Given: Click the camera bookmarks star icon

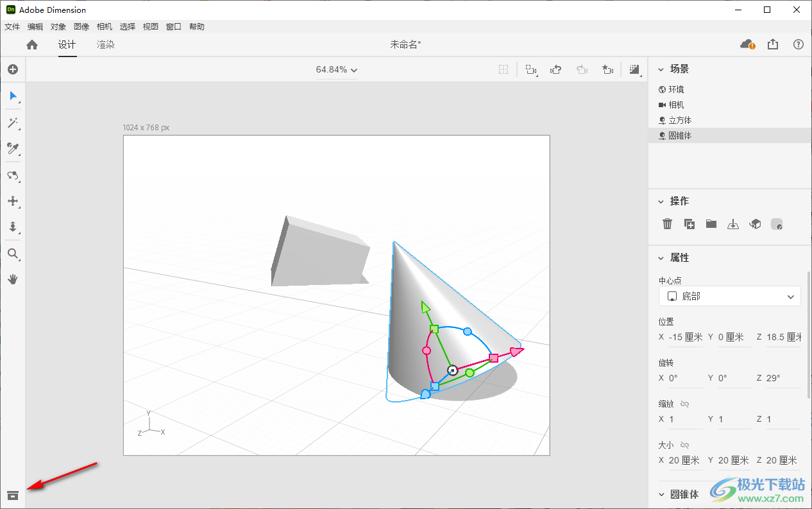Looking at the screenshot, I should click(608, 69).
